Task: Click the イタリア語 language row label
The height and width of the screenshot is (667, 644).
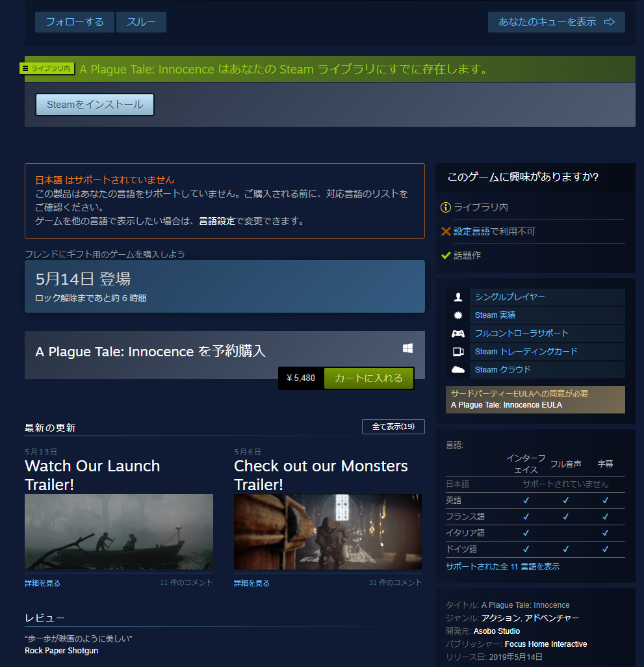Action: point(465,533)
